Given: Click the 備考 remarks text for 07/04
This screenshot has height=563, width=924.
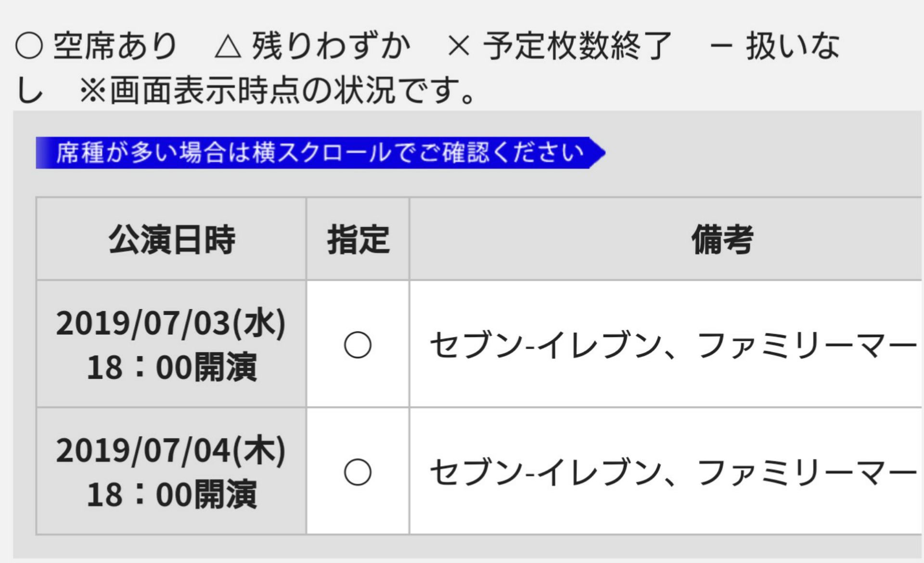Looking at the screenshot, I should click(x=673, y=472).
